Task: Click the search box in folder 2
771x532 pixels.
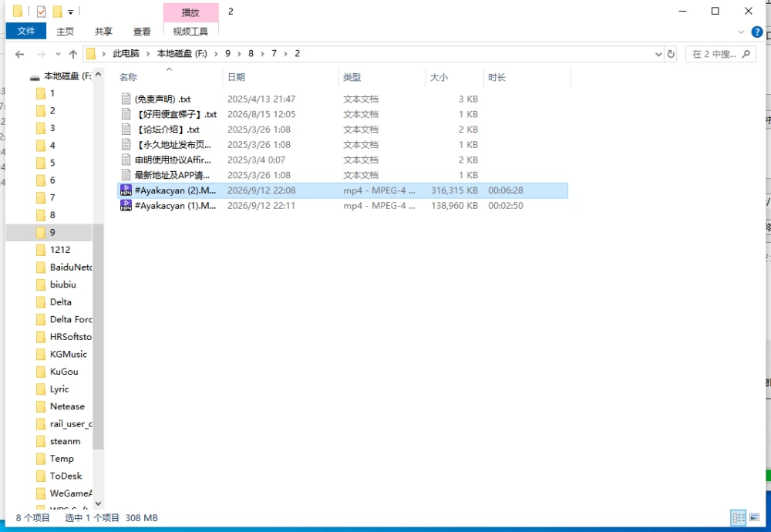Action: click(720, 54)
